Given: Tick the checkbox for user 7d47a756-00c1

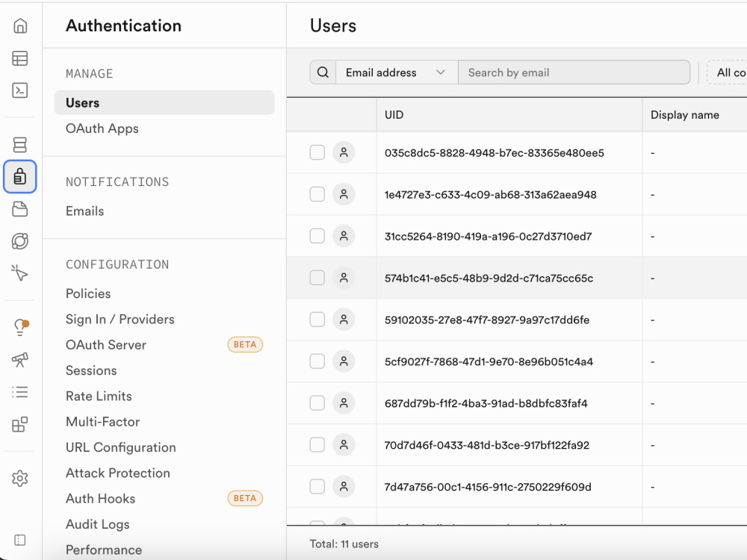Looking at the screenshot, I should (x=317, y=486).
